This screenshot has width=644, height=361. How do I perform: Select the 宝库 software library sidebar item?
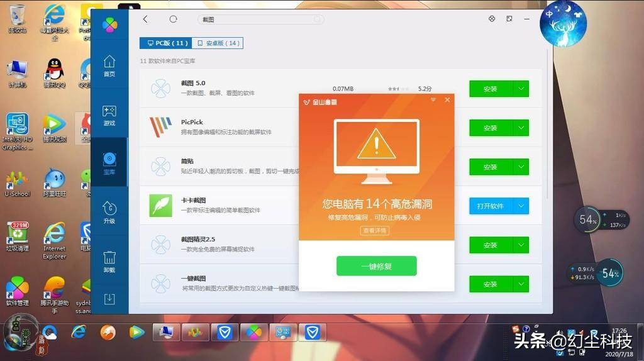tap(109, 164)
